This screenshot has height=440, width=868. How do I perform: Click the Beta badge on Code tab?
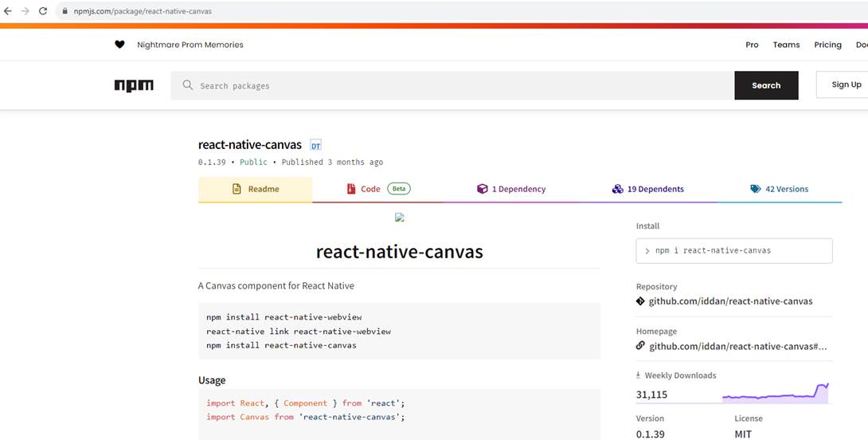point(399,189)
